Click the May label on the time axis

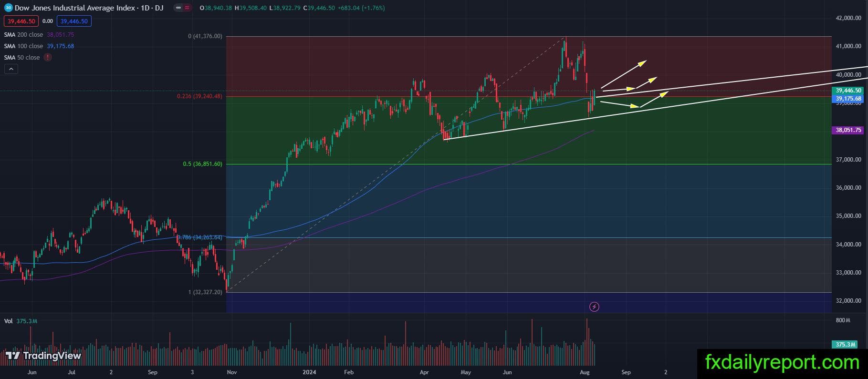tap(466, 372)
